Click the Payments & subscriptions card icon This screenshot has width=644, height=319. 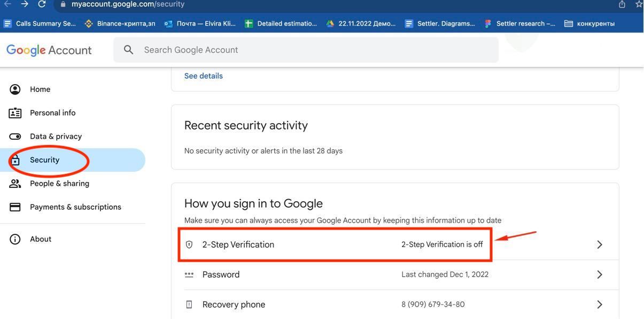(15, 207)
